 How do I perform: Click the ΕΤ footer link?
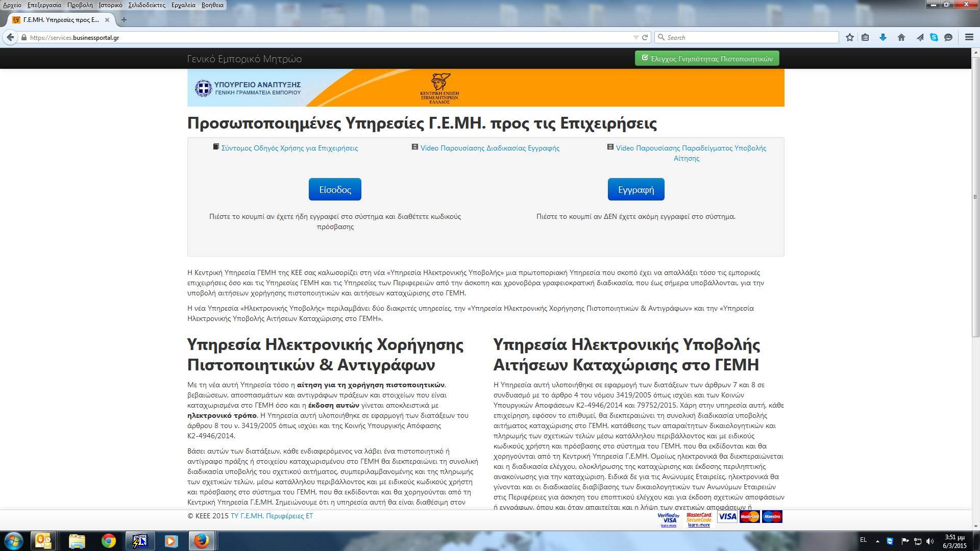[309, 516]
